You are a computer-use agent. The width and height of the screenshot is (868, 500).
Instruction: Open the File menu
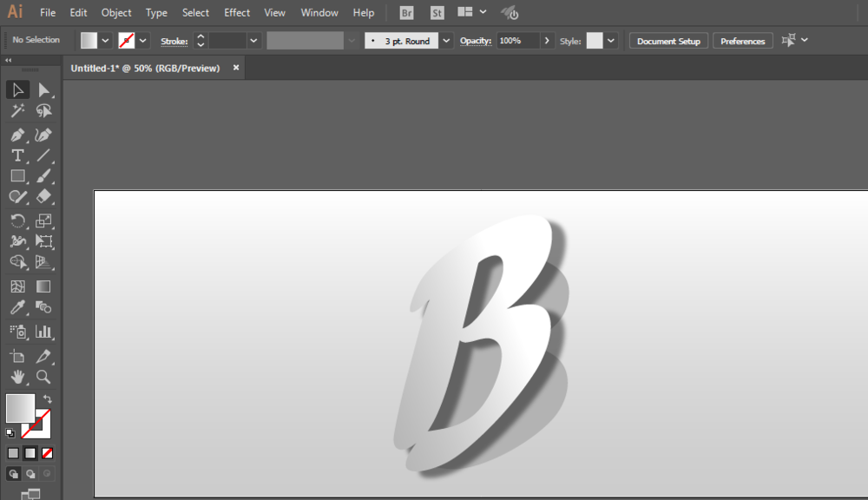click(48, 13)
